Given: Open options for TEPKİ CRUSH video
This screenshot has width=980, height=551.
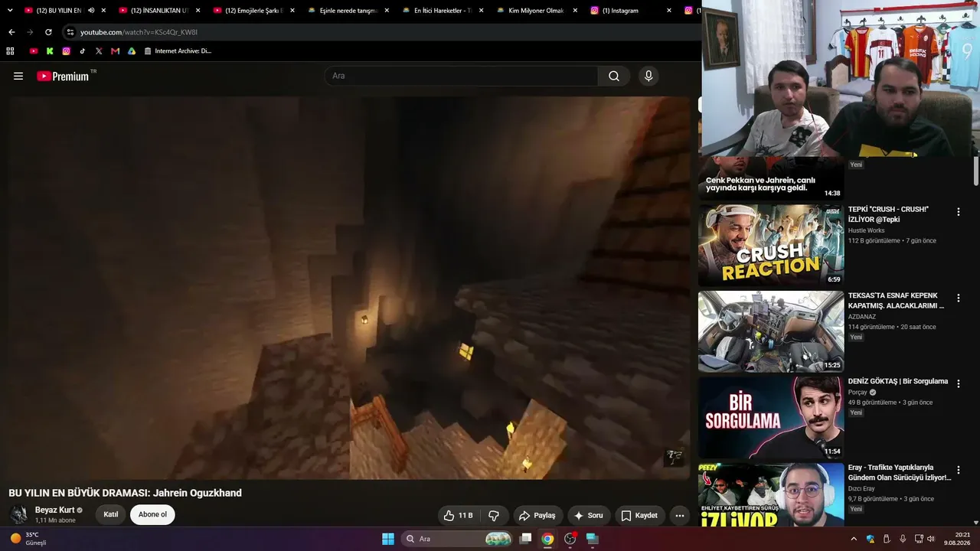Looking at the screenshot, I should point(958,212).
